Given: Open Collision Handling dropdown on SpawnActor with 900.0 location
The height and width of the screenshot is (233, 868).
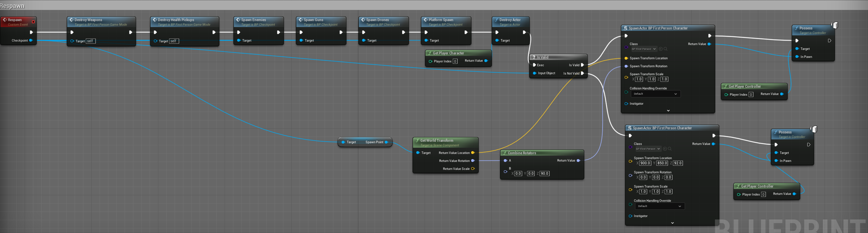Looking at the screenshot, I should pos(660,206).
